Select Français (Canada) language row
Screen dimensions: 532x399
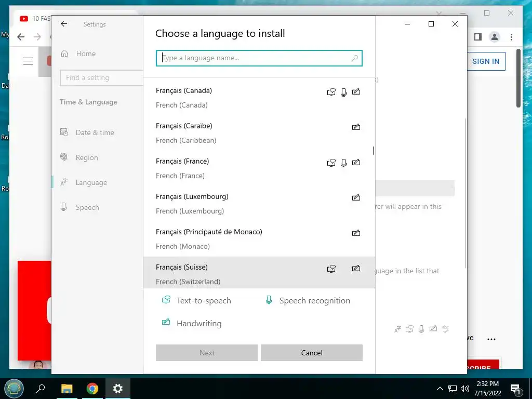[x=259, y=98]
